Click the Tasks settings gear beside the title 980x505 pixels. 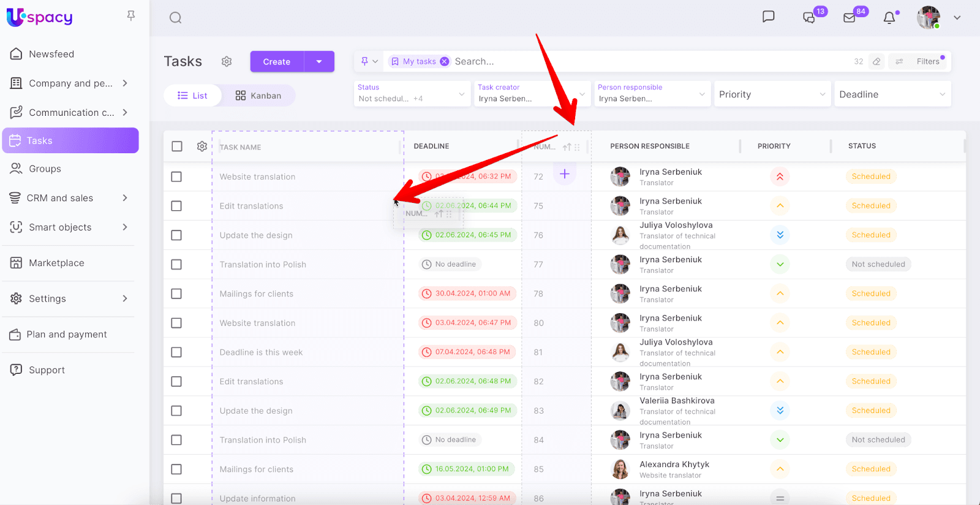pos(227,61)
